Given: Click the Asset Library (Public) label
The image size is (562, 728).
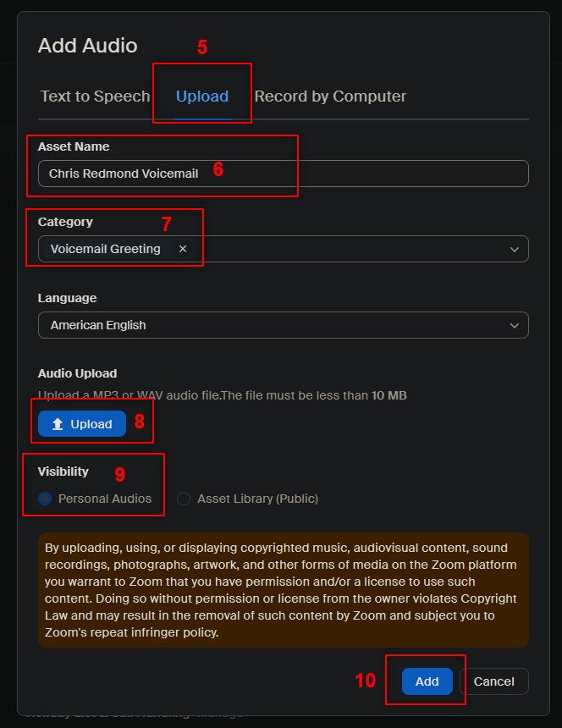Looking at the screenshot, I should 257,499.
